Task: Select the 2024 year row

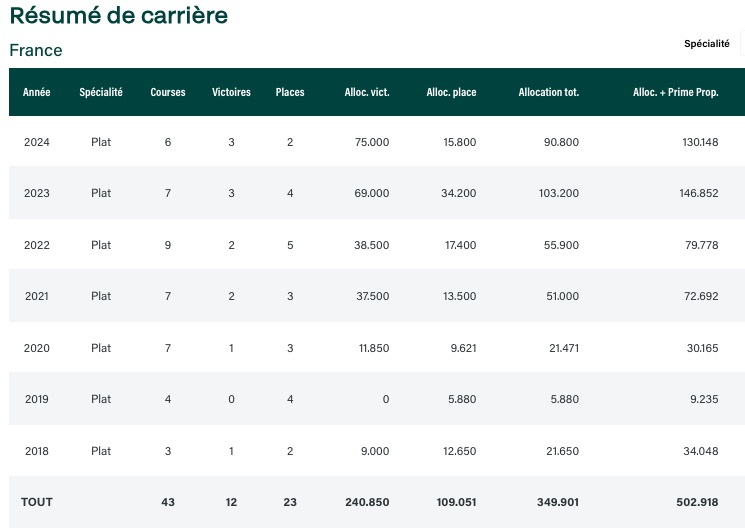Action: 377,142
